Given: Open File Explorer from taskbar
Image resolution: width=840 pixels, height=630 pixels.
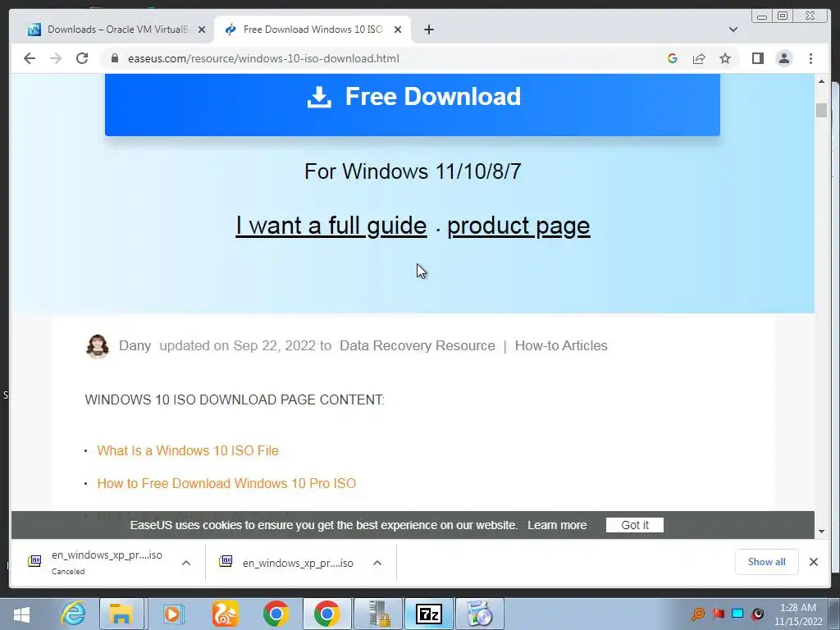Looking at the screenshot, I should coord(121,614).
